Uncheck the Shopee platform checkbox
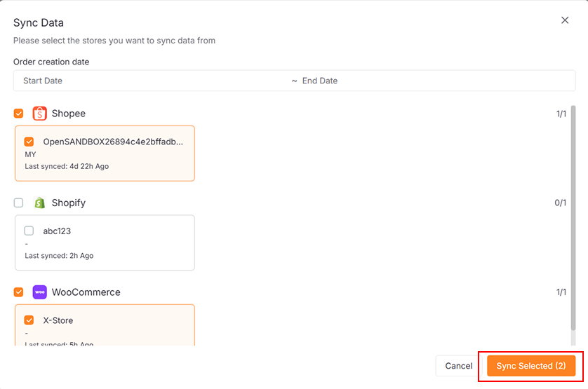Viewport: 588px width, 389px height. tap(19, 114)
